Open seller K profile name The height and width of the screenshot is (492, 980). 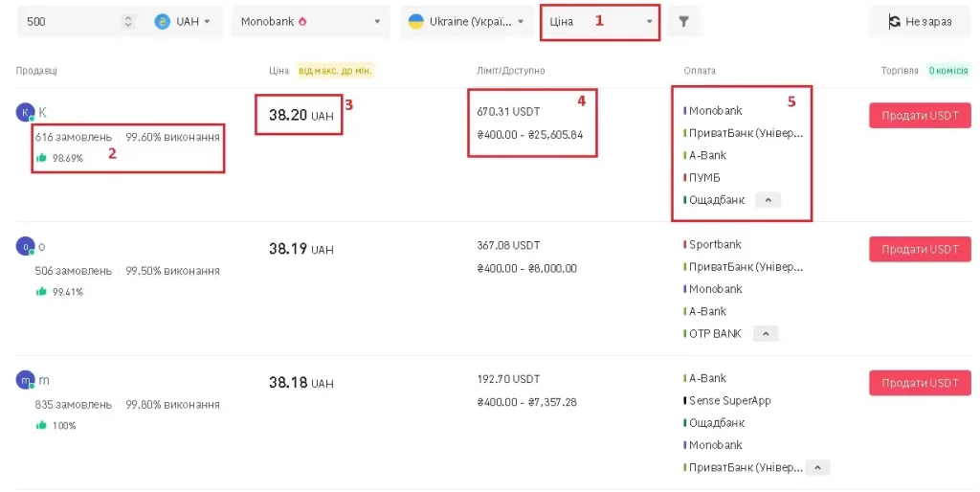click(x=42, y=113)
